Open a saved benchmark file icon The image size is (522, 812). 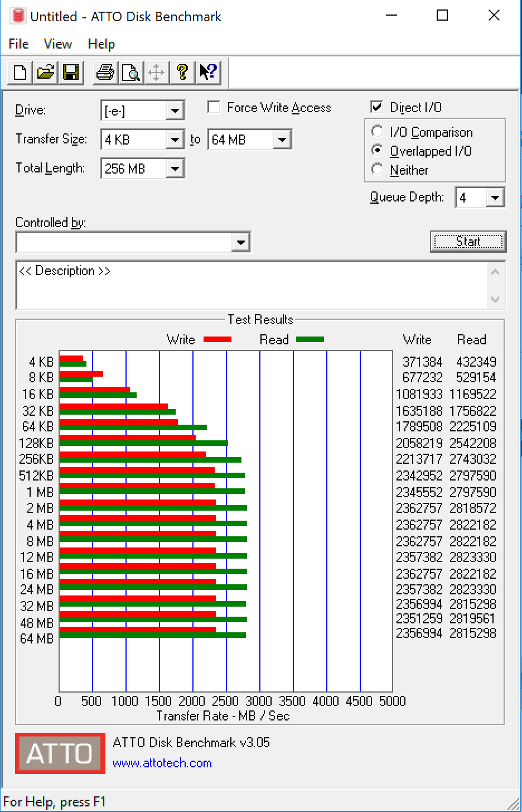[46, 73]
